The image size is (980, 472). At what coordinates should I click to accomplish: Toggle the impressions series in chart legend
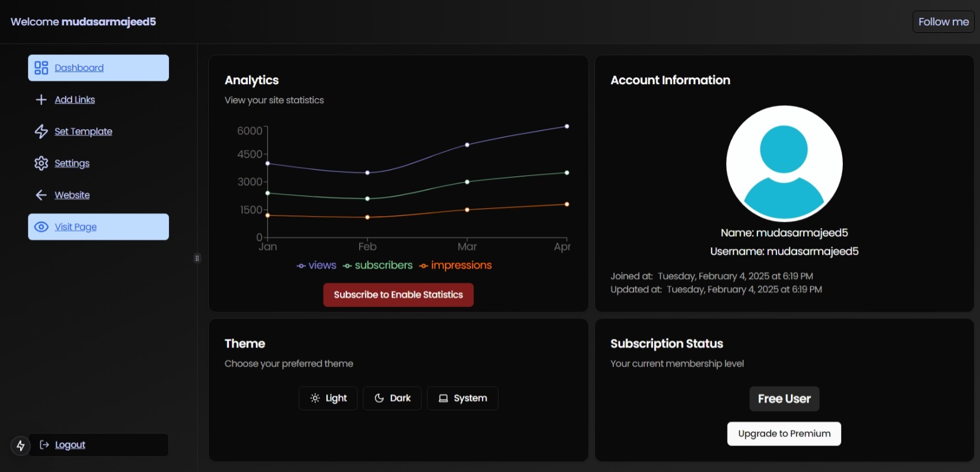pos(455,265)
